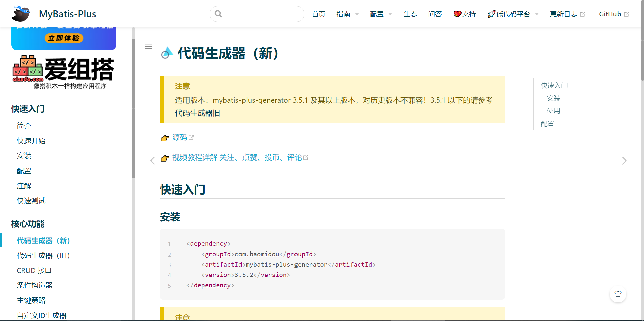Select sidebar item 代码生成器（新）
The height and width of the screenshot is (321, 644).
coord(44,241)
